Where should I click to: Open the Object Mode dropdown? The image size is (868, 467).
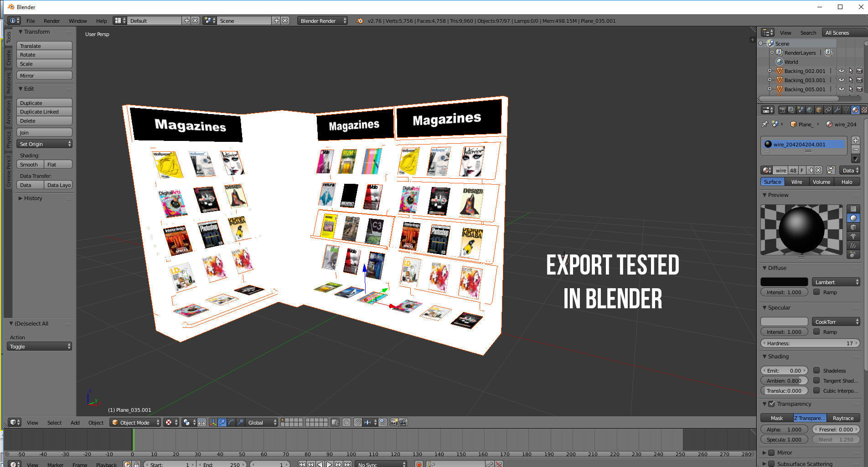click(x=136, y=422)
